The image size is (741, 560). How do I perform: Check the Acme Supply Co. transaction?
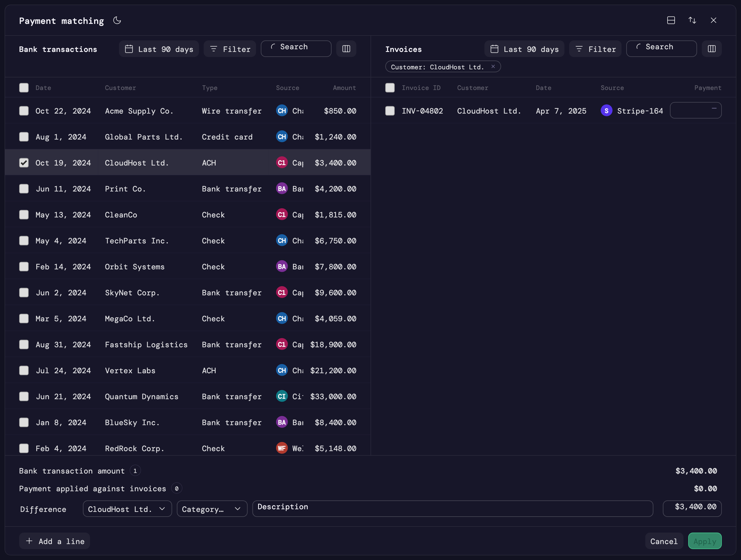point(24,111)
